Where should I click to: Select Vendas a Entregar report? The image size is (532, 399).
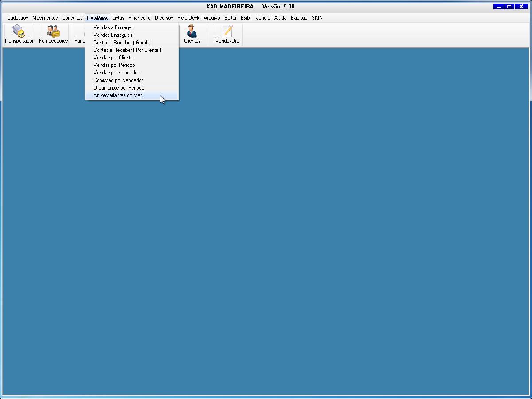click(132, 27)
